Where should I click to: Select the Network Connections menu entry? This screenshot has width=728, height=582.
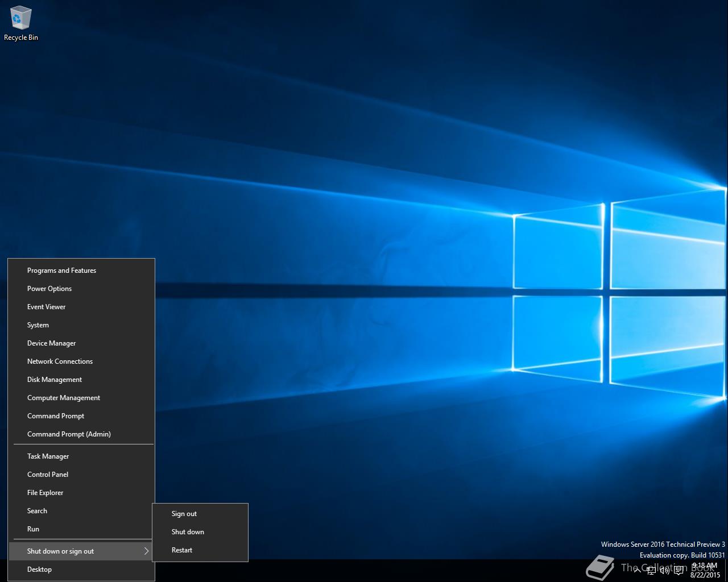(81, 361)
